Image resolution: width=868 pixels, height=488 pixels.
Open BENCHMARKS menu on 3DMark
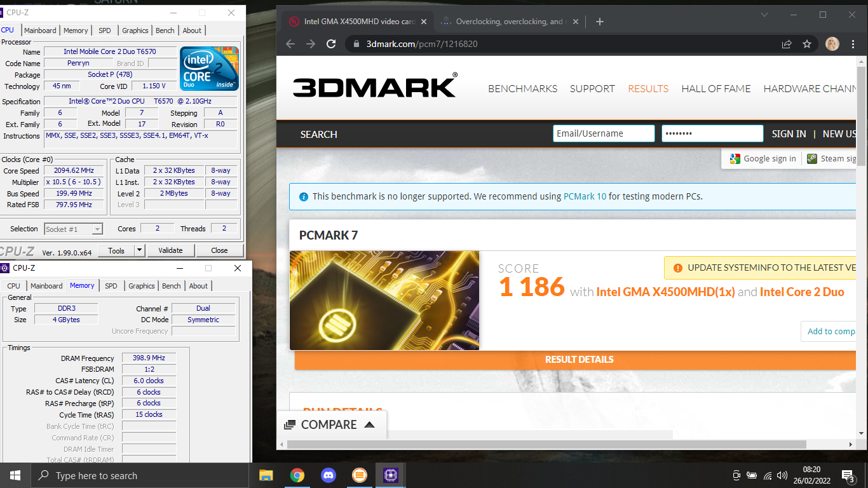coord(523,89)
